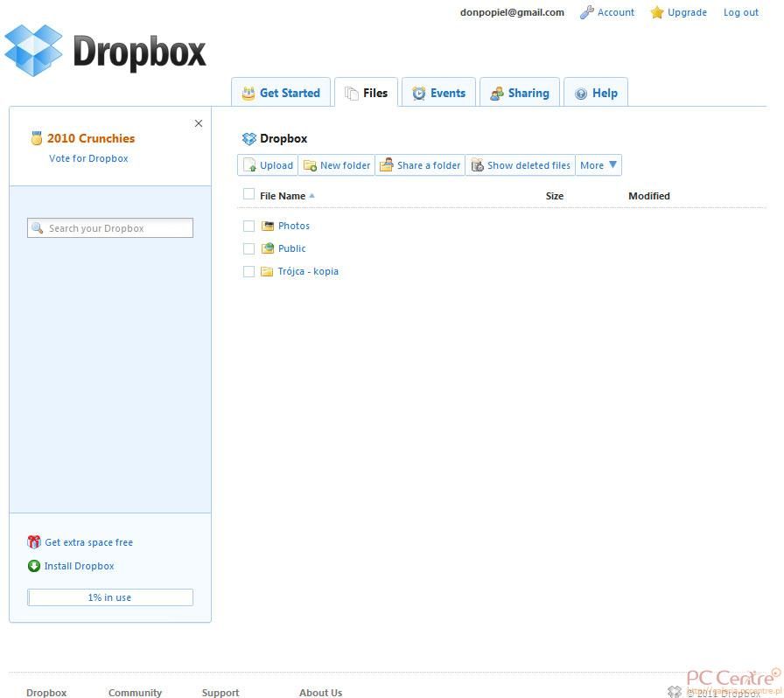Click the Account wrench icon
This screenshot has width=784, height=698.
587,12
